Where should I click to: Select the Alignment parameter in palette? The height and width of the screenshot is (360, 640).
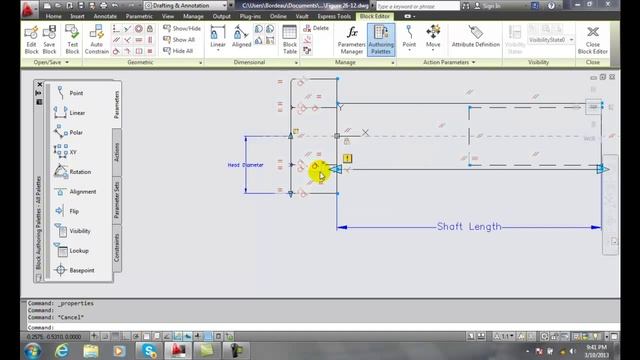(x=75, y=191)
